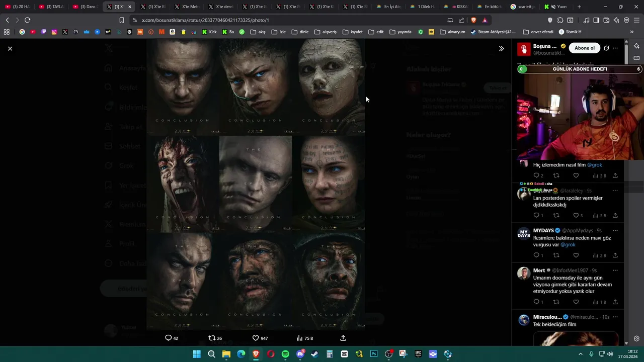Image resolution: width=644 pixels, height=362 pixels.
Task: Open a new browser tab with plus
Action: click(579, 7)
